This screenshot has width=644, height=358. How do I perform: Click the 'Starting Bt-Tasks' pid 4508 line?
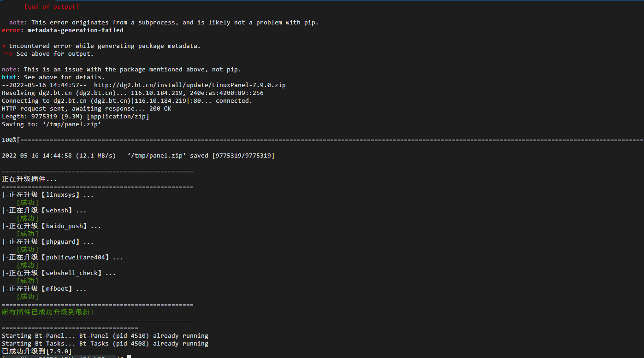(105, 344)
